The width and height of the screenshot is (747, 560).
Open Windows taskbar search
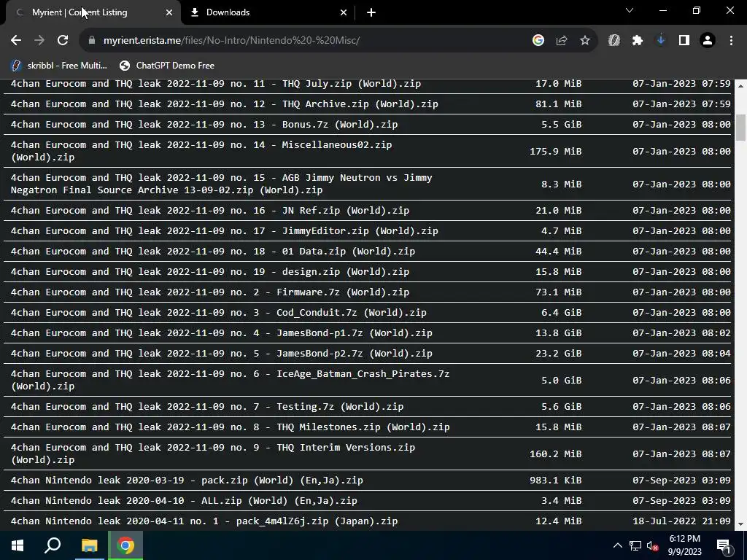(x=53, y=545)
